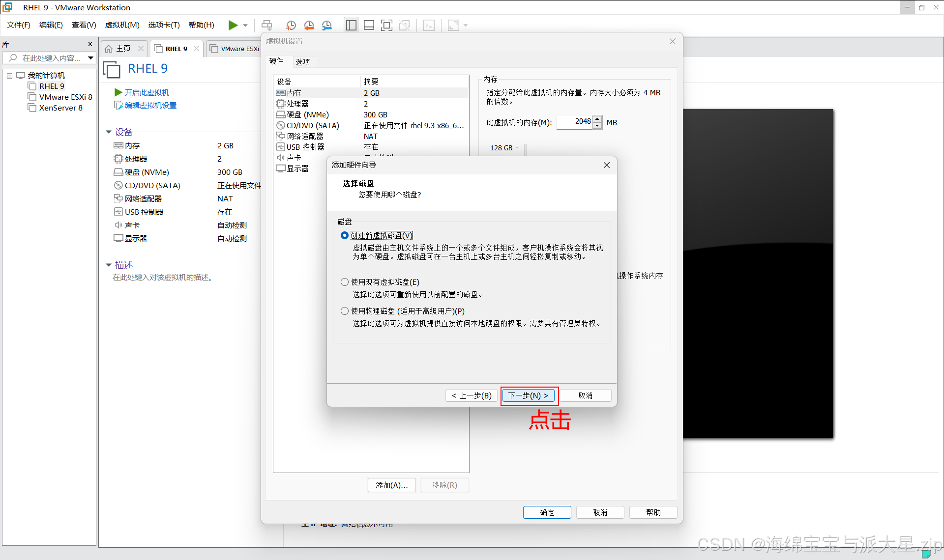Image resolution: width=944 pixels, height=560 pixels.
Task: Click the Unity mode toolbar icon
Action: coord(405,25)
